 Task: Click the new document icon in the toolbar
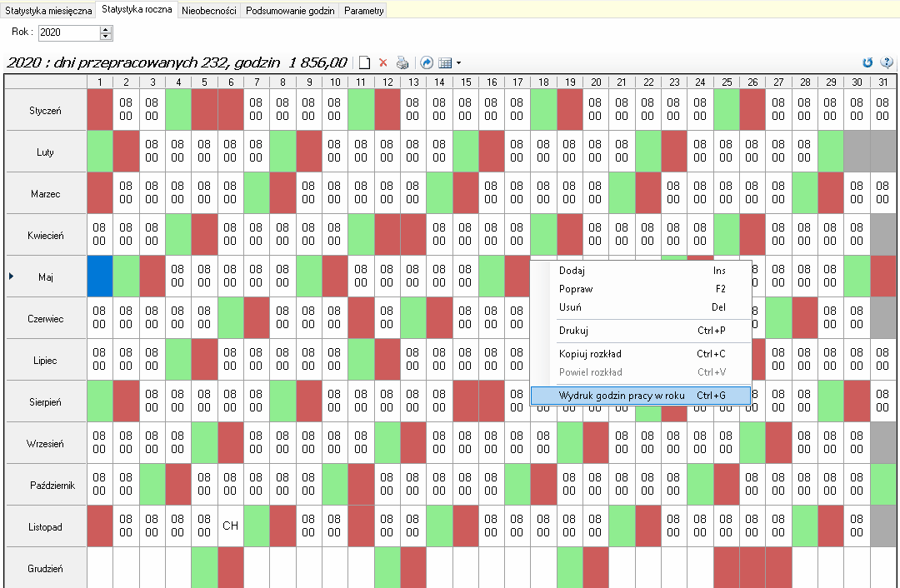(x=364, y=62)
